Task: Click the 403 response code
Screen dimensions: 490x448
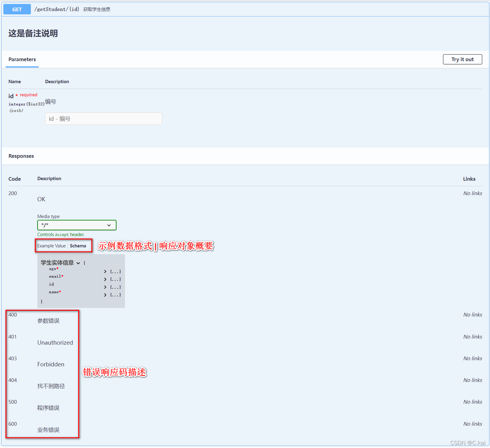Action: [x=13, y=358]
